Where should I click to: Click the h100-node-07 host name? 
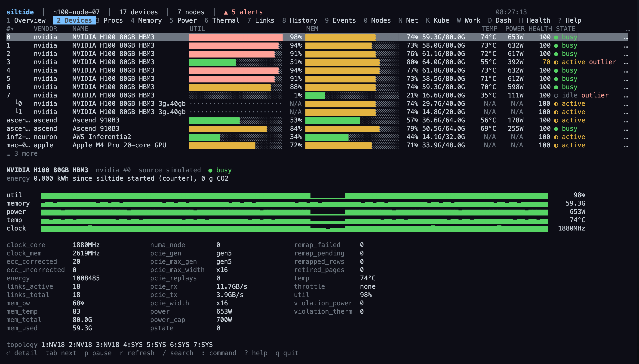(x=76, y=12)
